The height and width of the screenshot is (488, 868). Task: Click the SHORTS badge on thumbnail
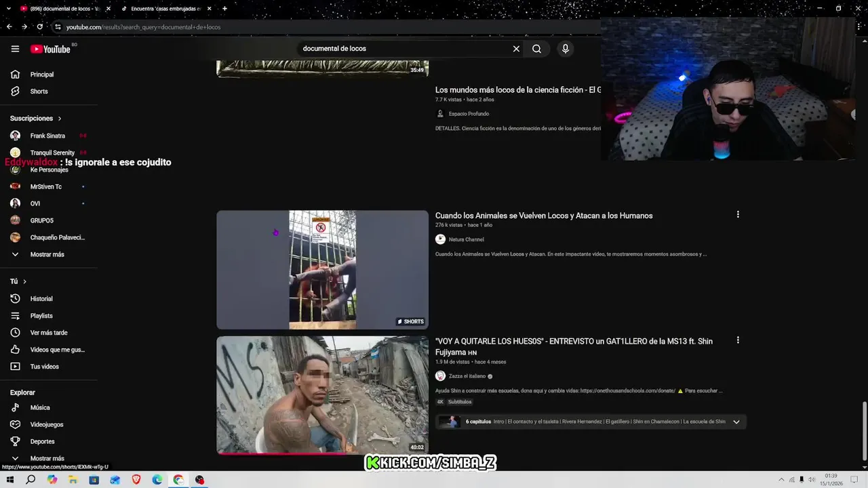pos(410,322)
